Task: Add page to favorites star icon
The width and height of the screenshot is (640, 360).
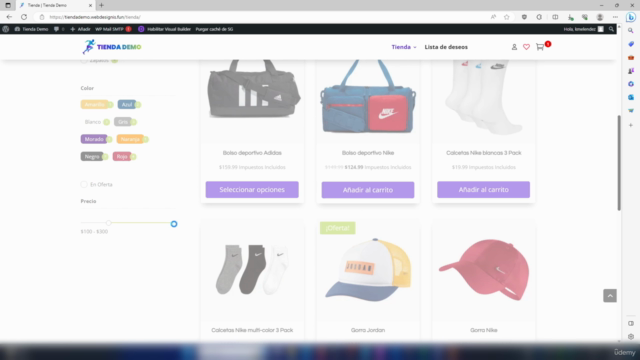Action: [x=507, y=17]
